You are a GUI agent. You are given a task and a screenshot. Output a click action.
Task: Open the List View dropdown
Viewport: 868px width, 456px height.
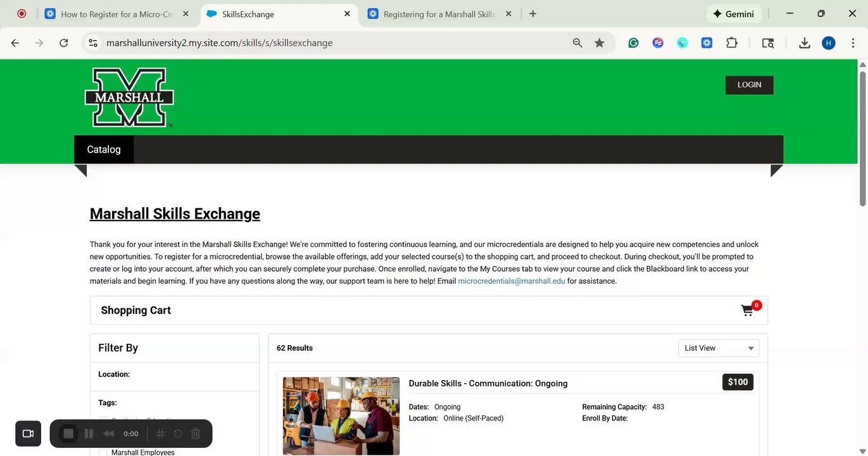[719, 348]
